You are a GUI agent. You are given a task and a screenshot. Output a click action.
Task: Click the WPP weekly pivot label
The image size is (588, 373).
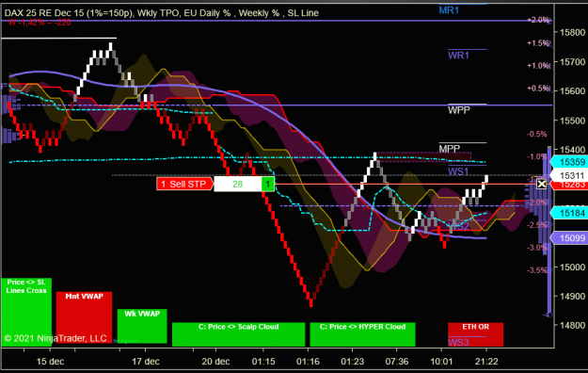[x=458, y=110]
